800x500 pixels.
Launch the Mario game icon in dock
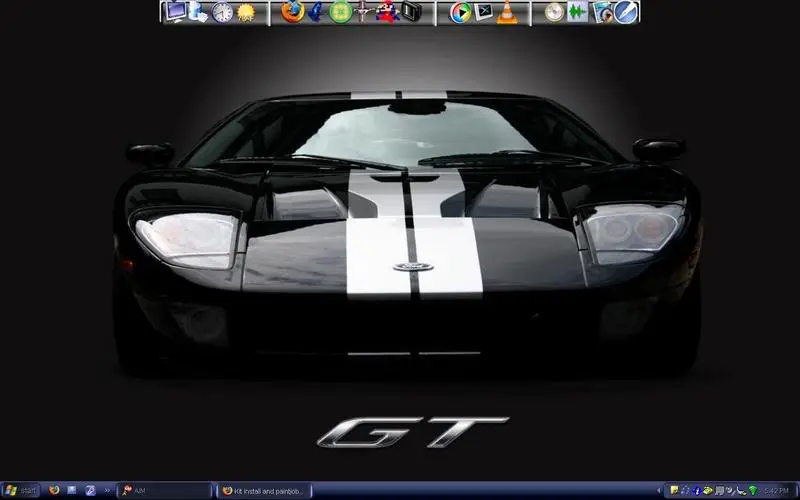387,12
